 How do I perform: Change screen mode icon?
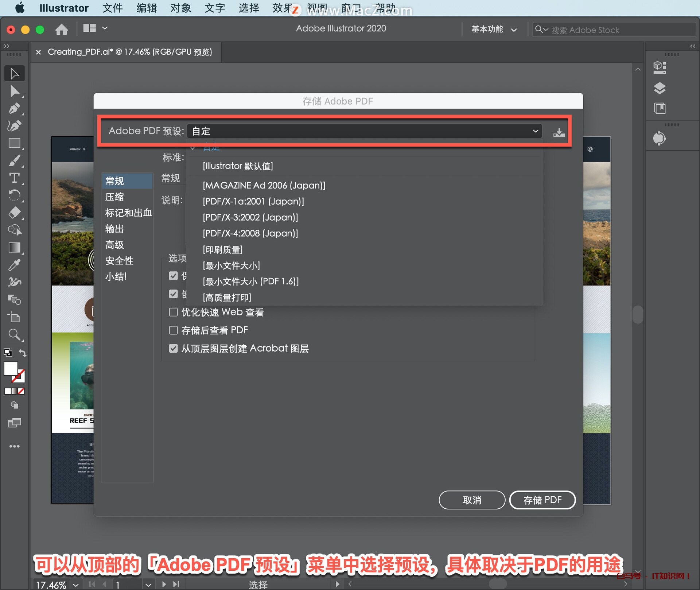tap(15, 423)
